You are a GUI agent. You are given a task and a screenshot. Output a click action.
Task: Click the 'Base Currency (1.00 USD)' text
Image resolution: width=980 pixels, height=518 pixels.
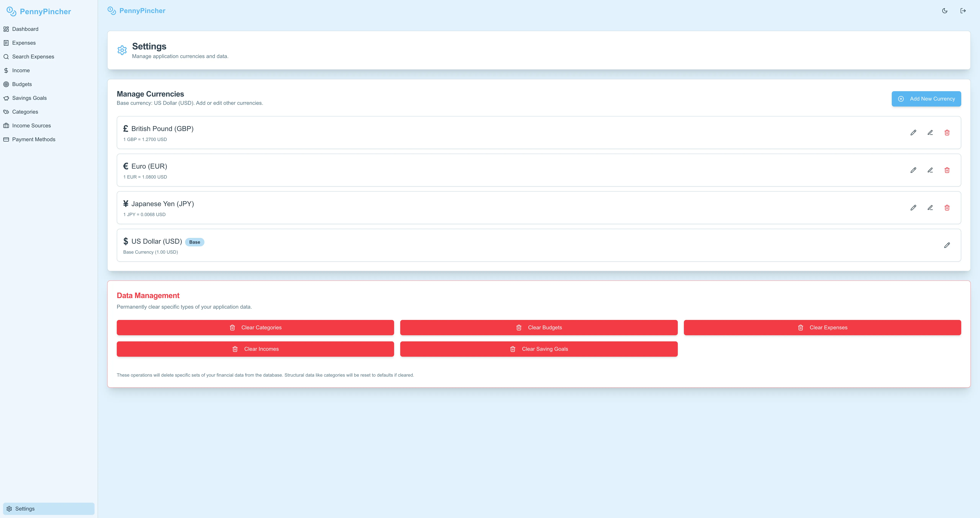tap(151, 252)
